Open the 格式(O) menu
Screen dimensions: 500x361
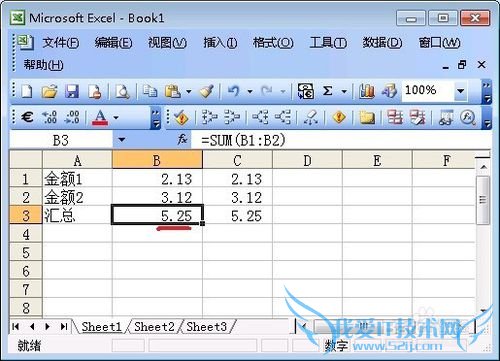pyautogui.click(x=273, y=43)
